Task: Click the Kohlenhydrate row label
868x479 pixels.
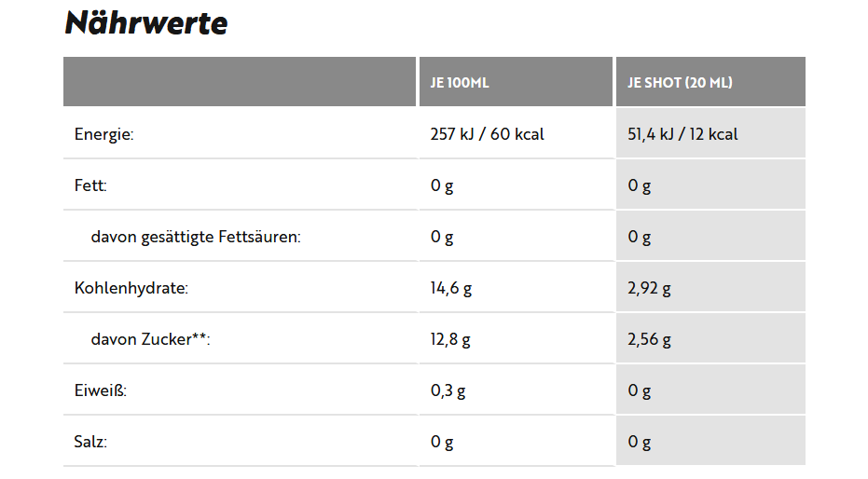Action: pos(131,288)
